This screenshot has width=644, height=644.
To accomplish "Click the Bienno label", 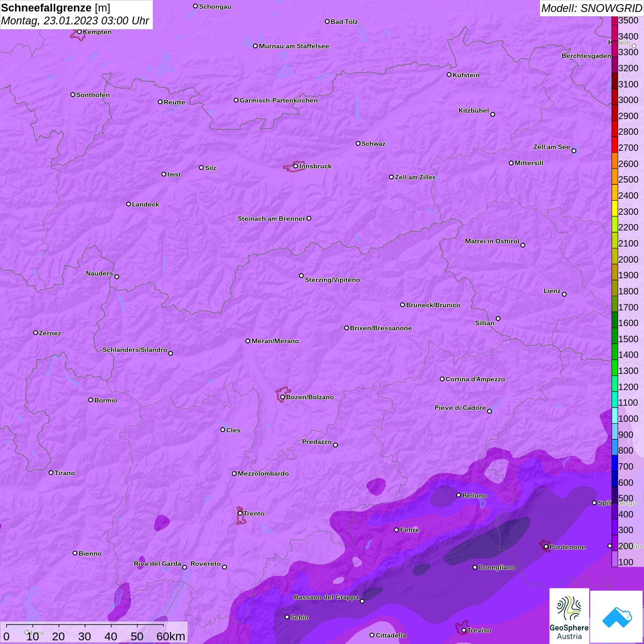I will pyautogui.click(x=90, y=553).
